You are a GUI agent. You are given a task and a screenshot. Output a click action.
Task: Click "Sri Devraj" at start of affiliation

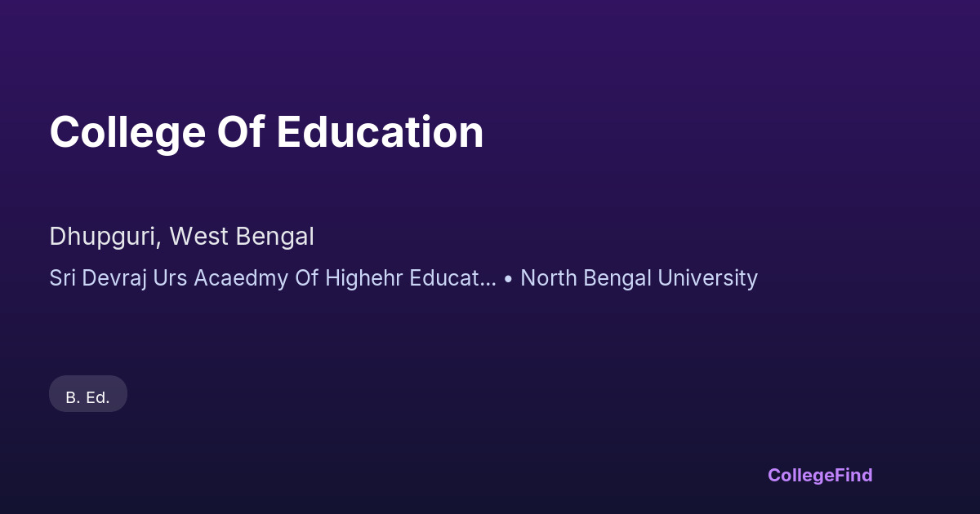[91, 278]
